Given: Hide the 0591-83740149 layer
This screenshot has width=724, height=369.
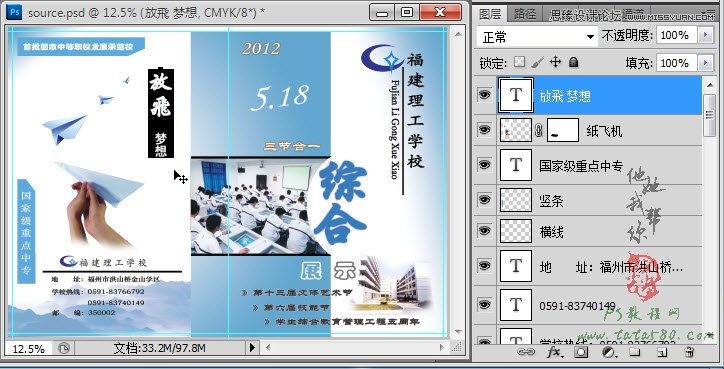Looking at the screenshot, I should 484,305.
